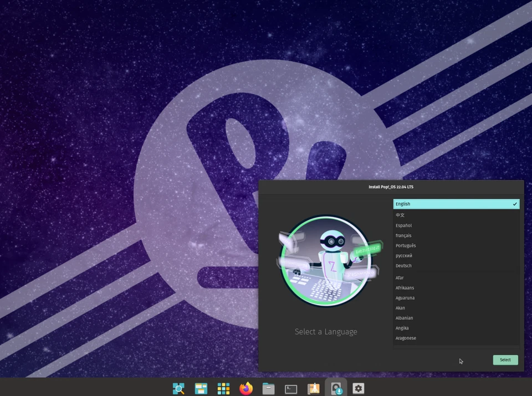
Task: Select Afrikaans in the language list
Action: tap(405, 287)
